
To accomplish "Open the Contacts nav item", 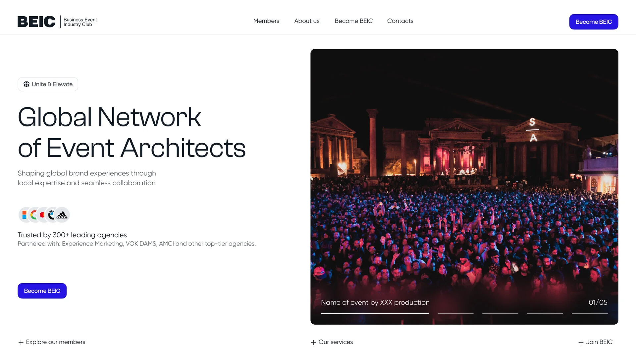I will click(400, 21).
